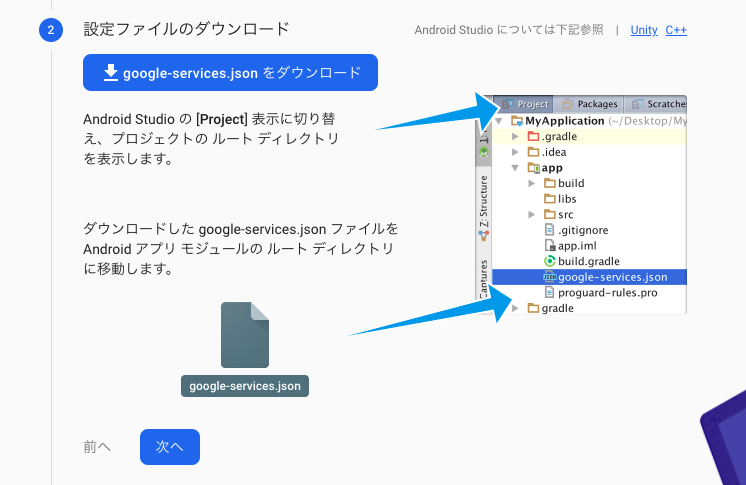746x485 pixels.
Task: Click the MyApplication folder icon
Action: point(517,121)
